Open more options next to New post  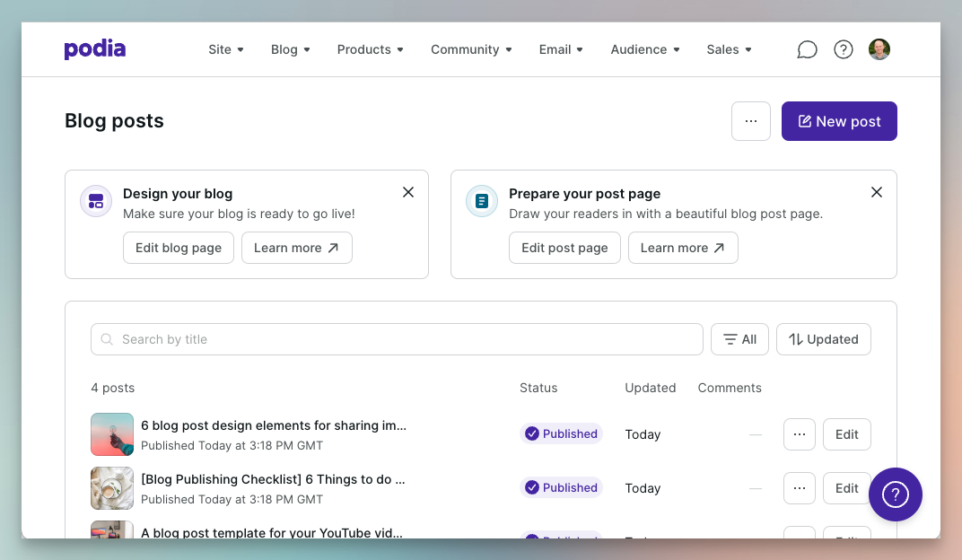tap(751, 121)
